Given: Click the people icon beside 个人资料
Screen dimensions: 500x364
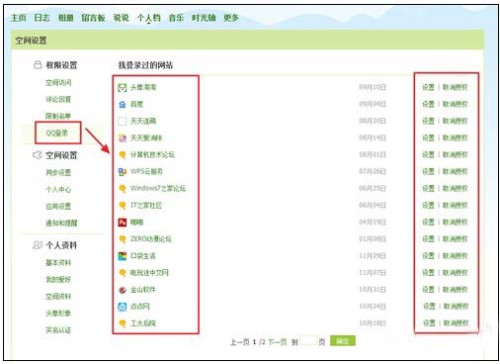Looking at the screenshot, I should point(37,245).
